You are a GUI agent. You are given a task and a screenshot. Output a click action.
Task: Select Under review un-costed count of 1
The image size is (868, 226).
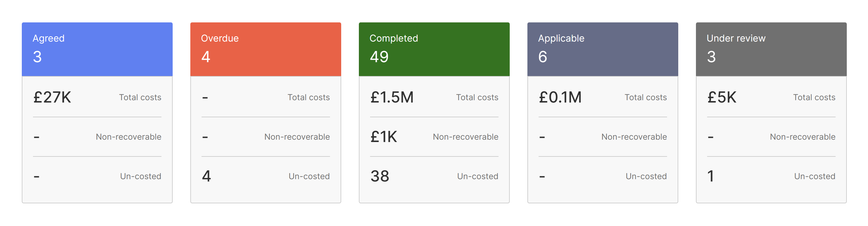[711, 176]
